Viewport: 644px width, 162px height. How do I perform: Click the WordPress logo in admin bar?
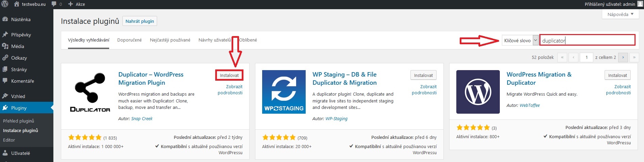(5, 4)
